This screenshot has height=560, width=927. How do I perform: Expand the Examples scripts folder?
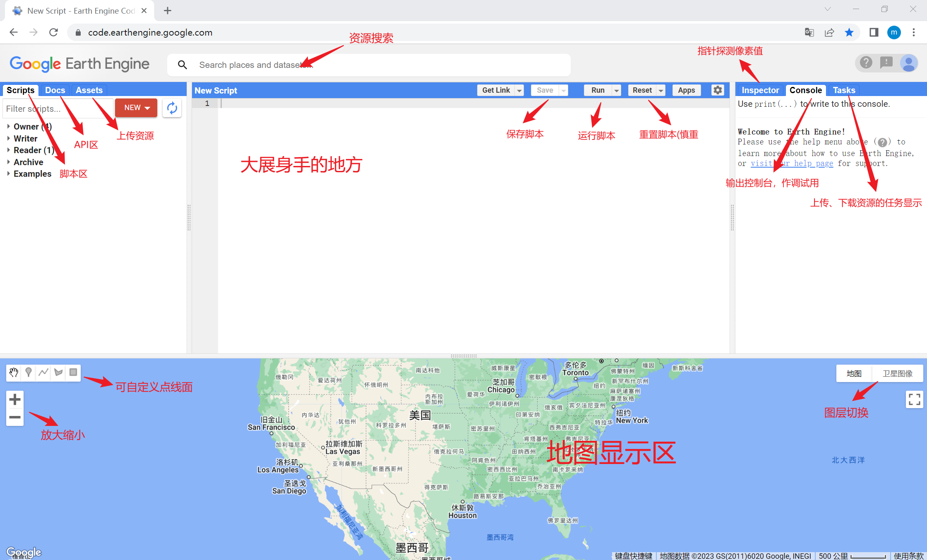(10, 173)
